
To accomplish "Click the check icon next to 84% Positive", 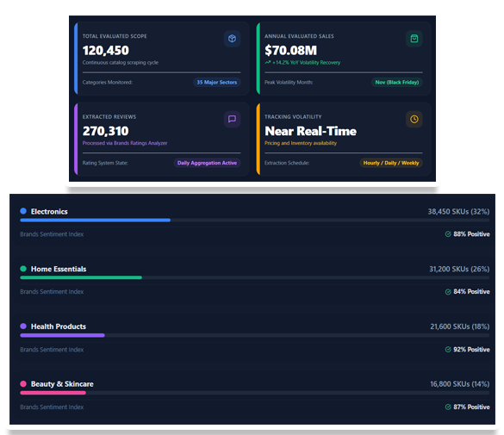I will pyautogui.click(x=448, y=292).
